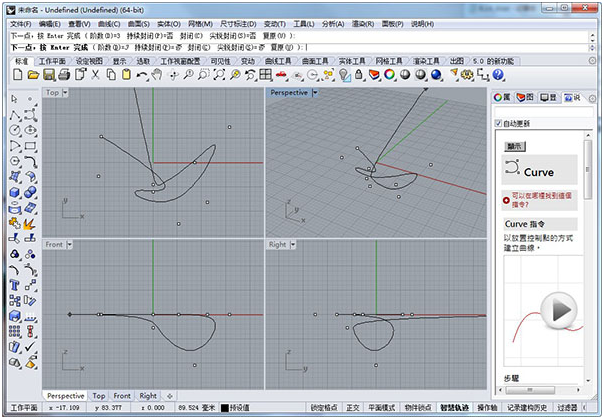The image size is (603, 418).
Task: Open the 工作平面 dropdown in the status bar
Action: point(24,408)
